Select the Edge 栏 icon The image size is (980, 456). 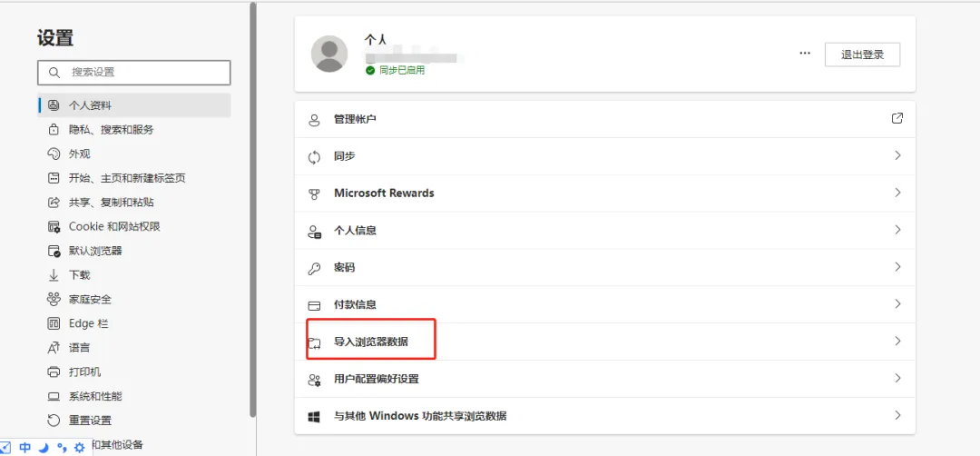click(x=54, y=323)
